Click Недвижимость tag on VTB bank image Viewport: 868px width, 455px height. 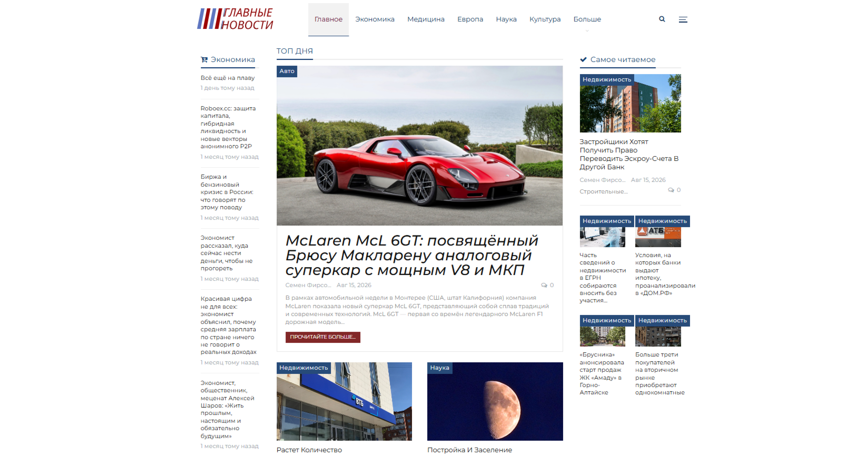coord(304,368)
